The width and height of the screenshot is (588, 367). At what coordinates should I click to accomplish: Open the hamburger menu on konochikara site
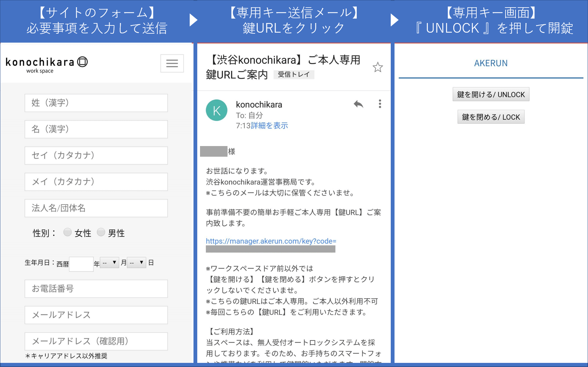[x=172, y=63]
